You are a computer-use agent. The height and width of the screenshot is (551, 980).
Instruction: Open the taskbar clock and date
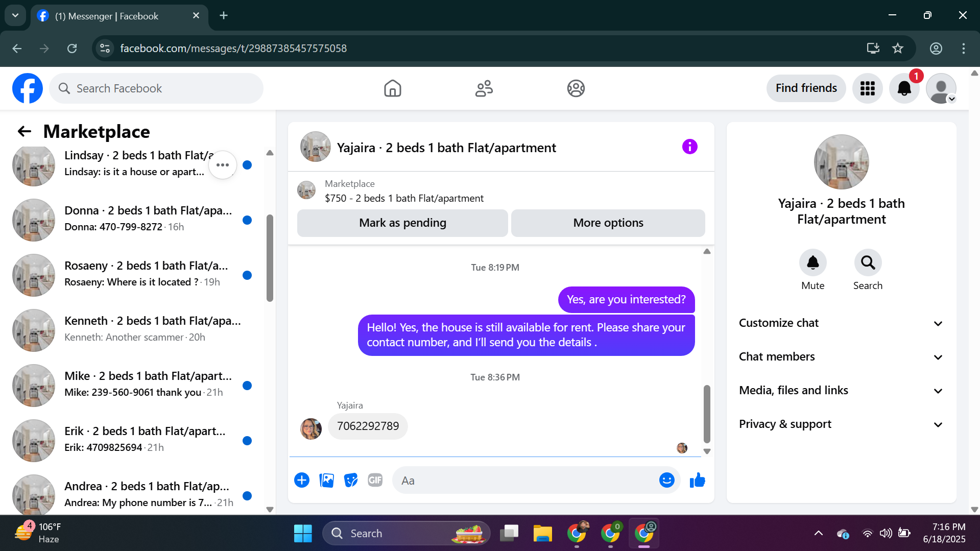(944, 533)
